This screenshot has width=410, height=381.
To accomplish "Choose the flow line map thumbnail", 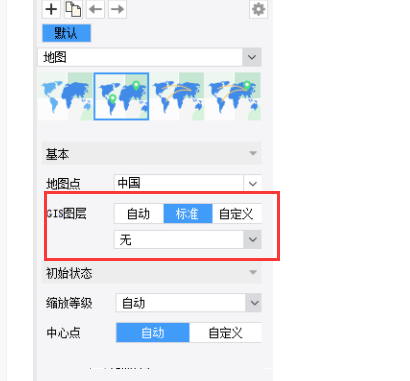I will pos(177,96).
